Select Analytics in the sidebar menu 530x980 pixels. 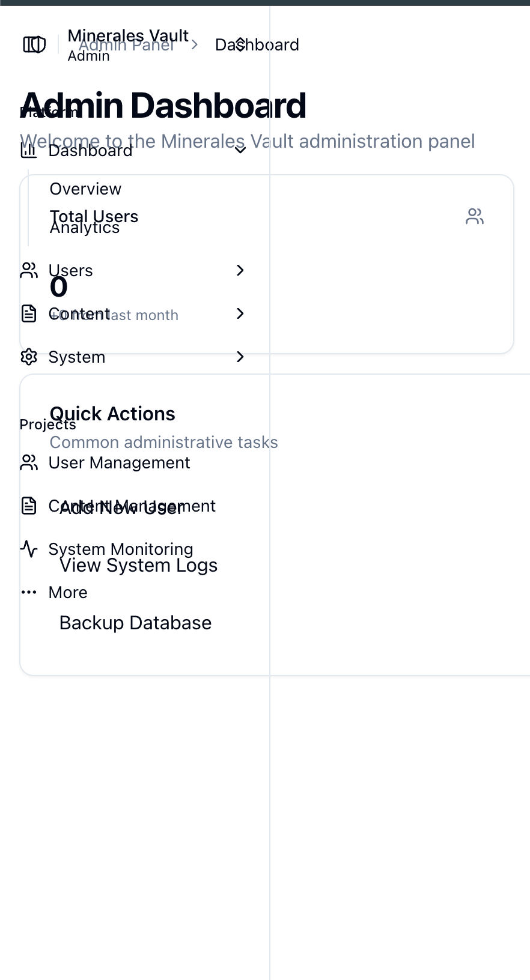tap(85, 228)
